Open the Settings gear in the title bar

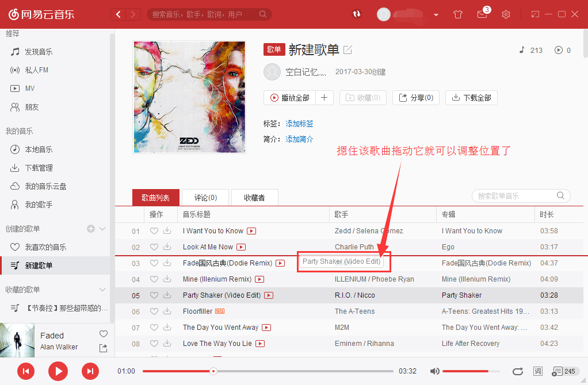[506, 14]
